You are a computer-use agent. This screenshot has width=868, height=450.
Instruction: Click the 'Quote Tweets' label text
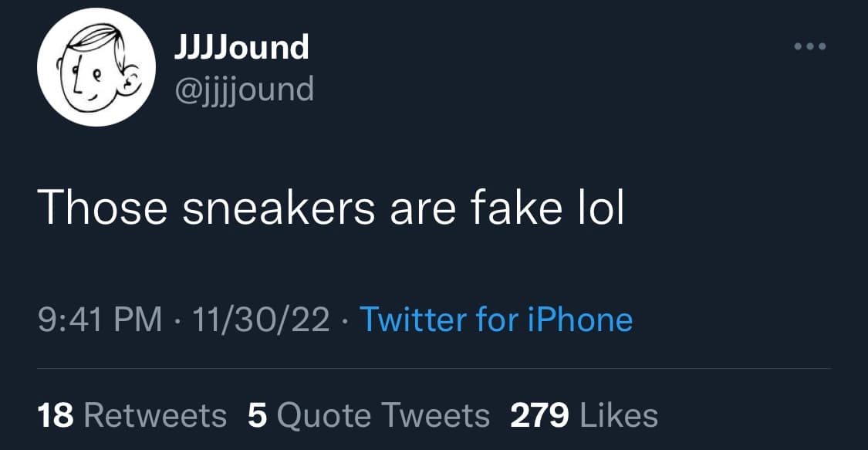point(383,416)
